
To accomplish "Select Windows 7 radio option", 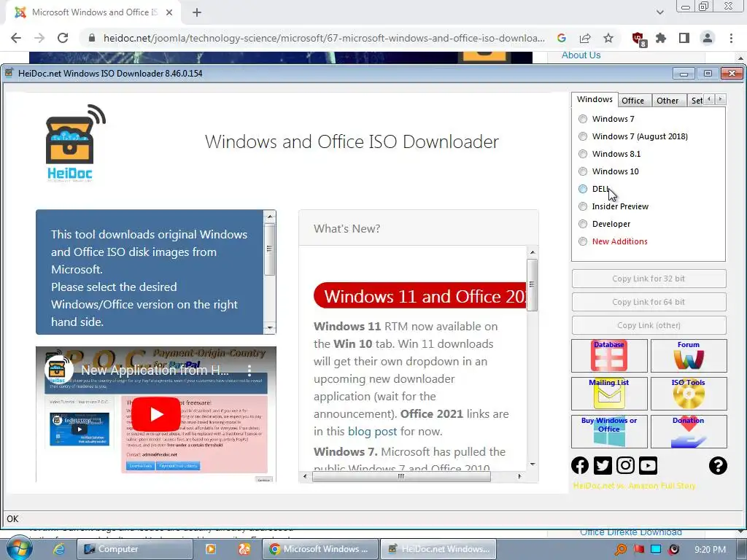I will [608, 119].
